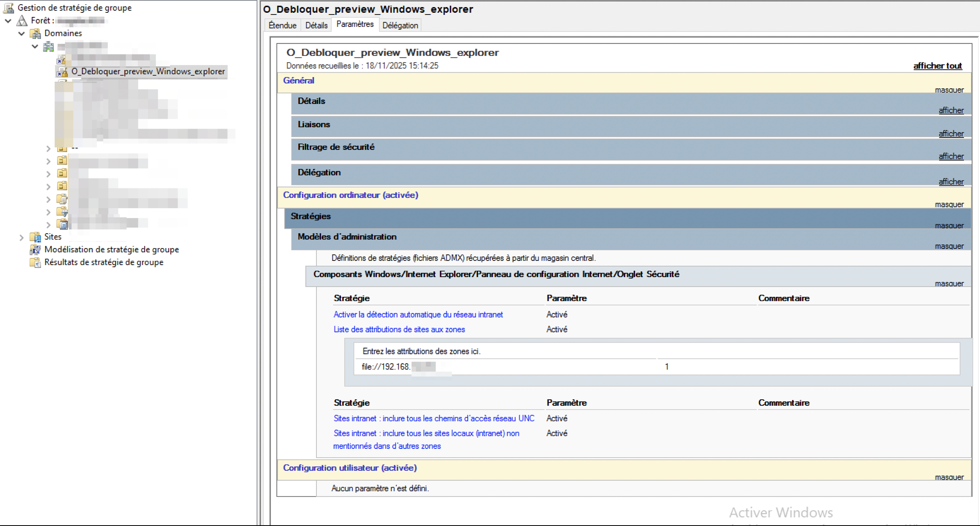Hide the Général section via masquer

pyautogui.click(x=949, y=90)
